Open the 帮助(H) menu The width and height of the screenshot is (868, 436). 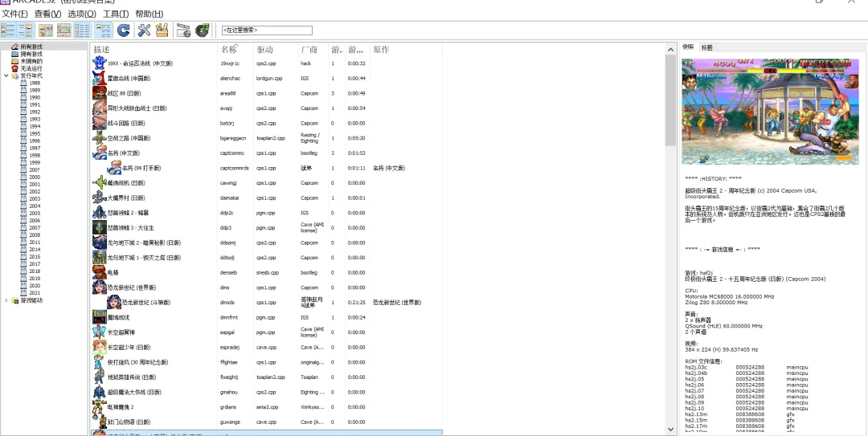click(149, 14)
